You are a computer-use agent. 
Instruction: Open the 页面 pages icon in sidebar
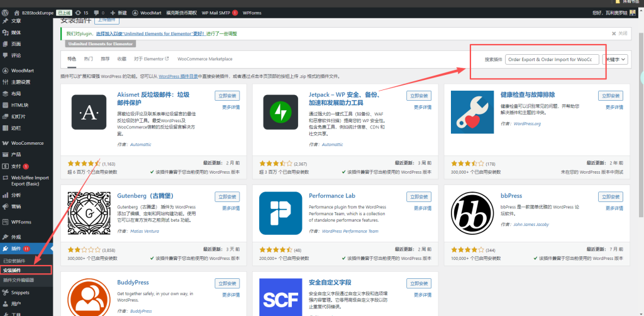(5, 44)
